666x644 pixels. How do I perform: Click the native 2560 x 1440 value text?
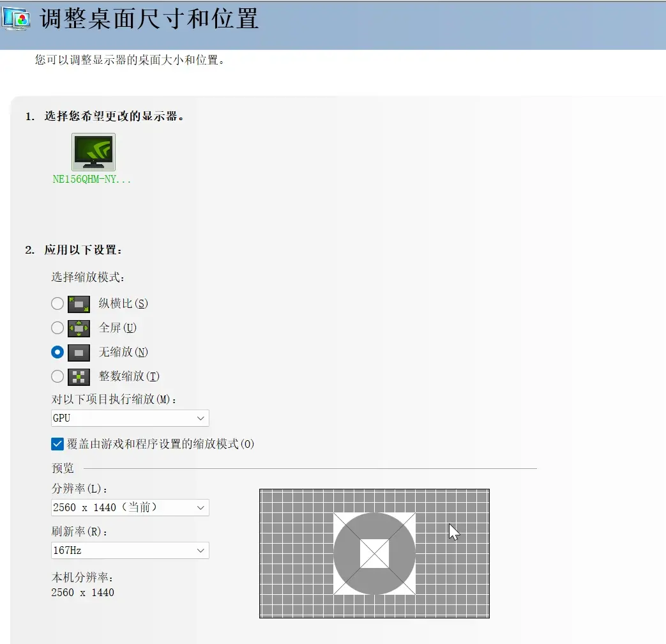(82, 592)
